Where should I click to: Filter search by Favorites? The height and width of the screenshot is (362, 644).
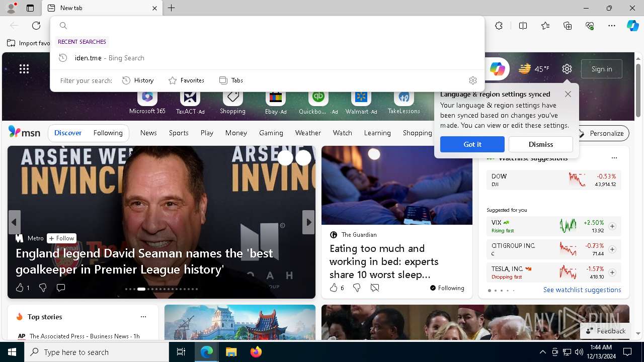pyautogui.click(x=186, y=80)
